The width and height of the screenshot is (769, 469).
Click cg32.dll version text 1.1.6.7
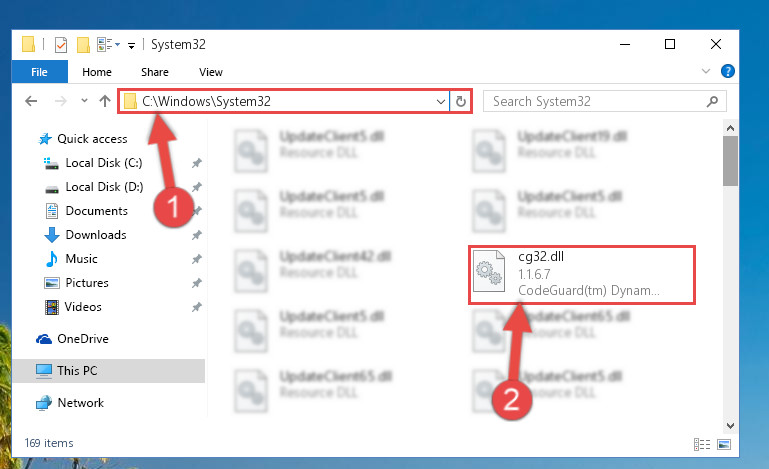tap(534, 274)
